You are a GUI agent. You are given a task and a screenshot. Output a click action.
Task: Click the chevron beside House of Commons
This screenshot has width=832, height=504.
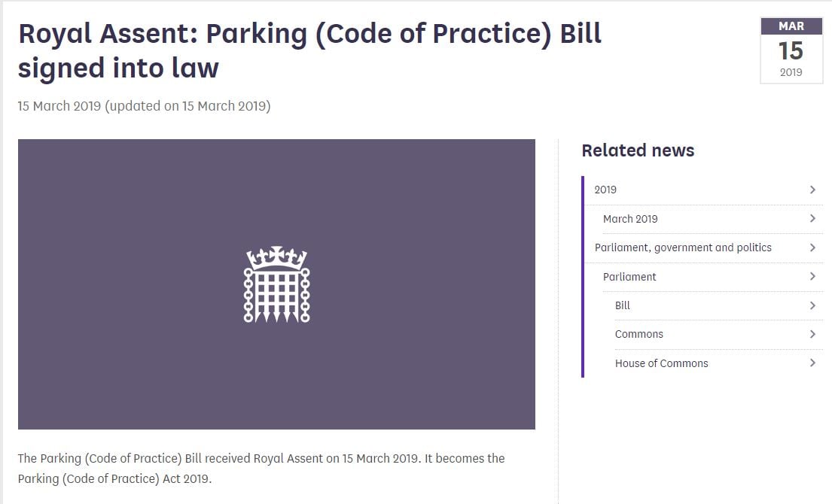812,363
